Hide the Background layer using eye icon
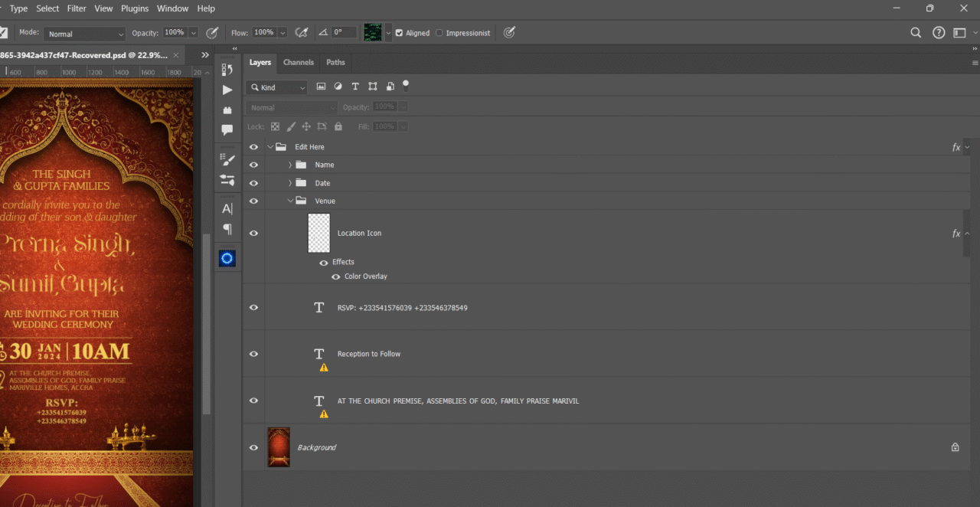 254,447
